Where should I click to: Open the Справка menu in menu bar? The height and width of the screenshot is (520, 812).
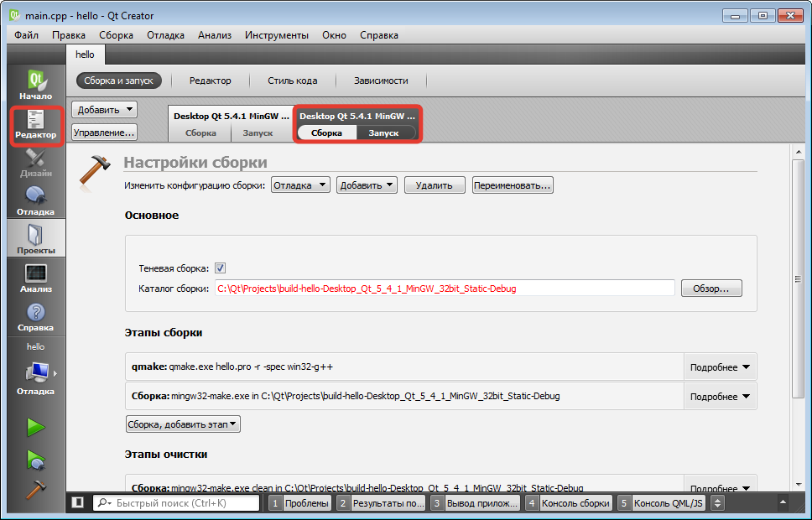coord(378,35)
